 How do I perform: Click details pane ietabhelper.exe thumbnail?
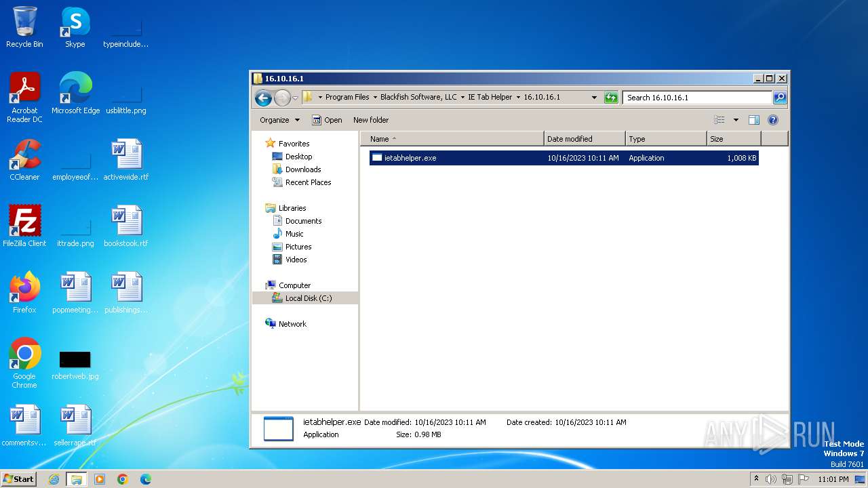click(x=279, y=428)
